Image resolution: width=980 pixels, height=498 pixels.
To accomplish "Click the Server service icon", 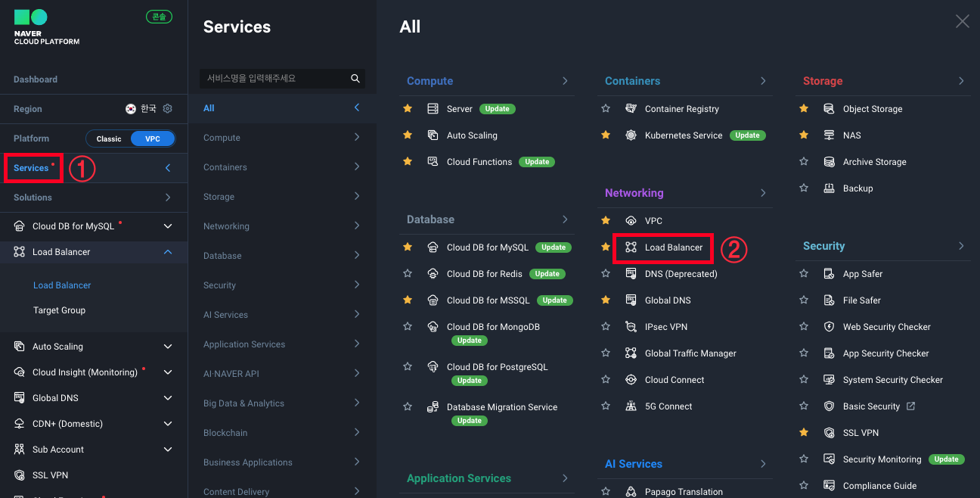I will pos(433,108).
